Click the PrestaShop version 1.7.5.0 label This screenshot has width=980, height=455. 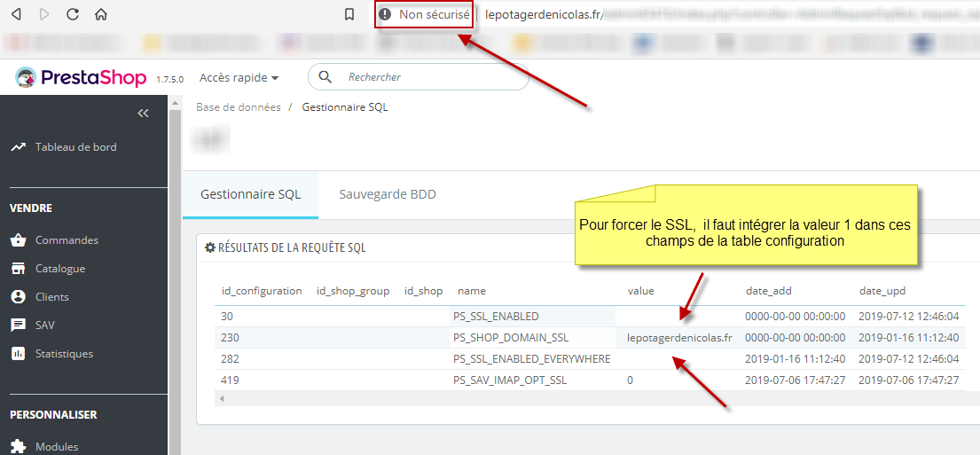click(169, 80)
